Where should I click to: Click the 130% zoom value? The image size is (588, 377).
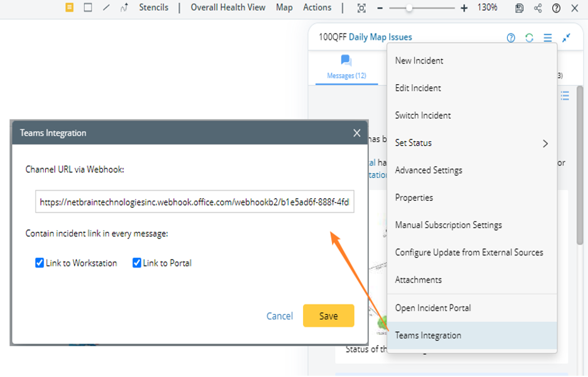tap(487, 8)
